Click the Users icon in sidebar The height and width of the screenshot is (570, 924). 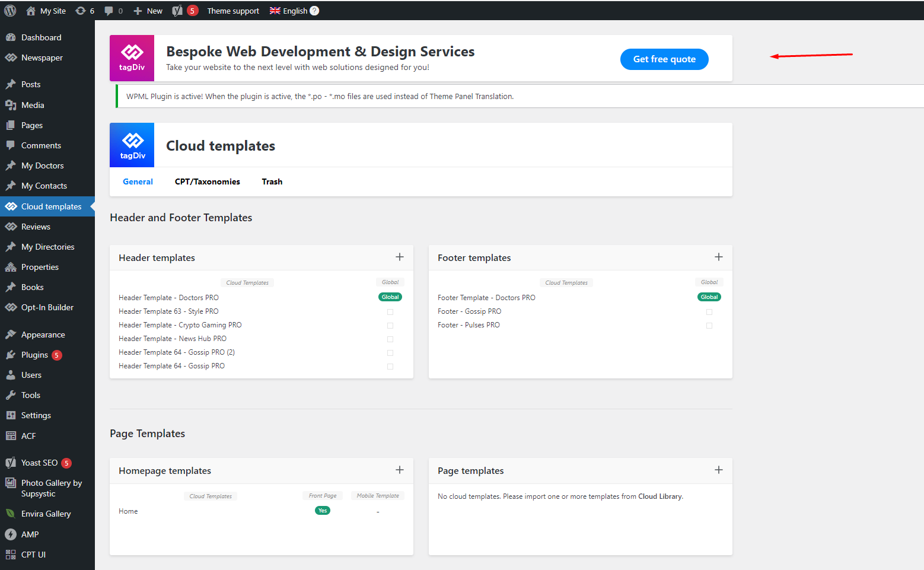[x=11, y=375]
